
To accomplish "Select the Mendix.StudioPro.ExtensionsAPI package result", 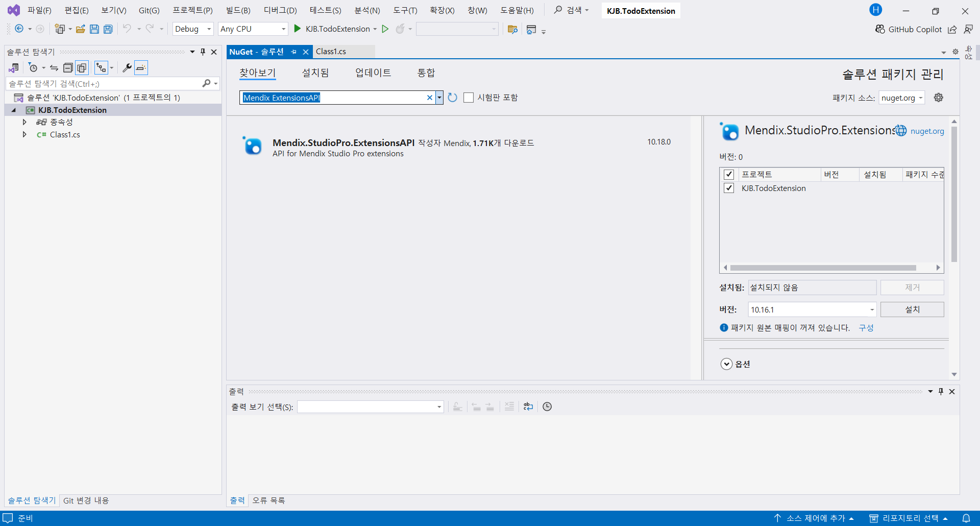I will [x=458, y=148].
